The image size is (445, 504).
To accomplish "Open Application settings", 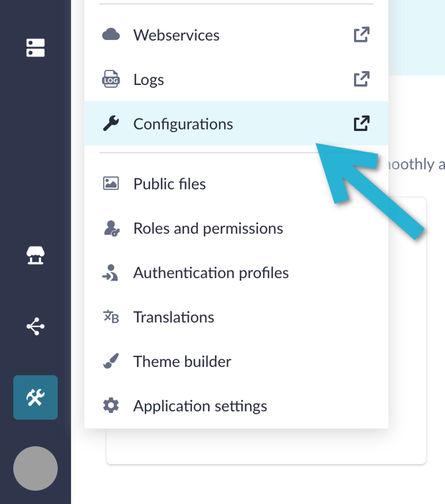I will pyautogui.click(x=200, y=406).
